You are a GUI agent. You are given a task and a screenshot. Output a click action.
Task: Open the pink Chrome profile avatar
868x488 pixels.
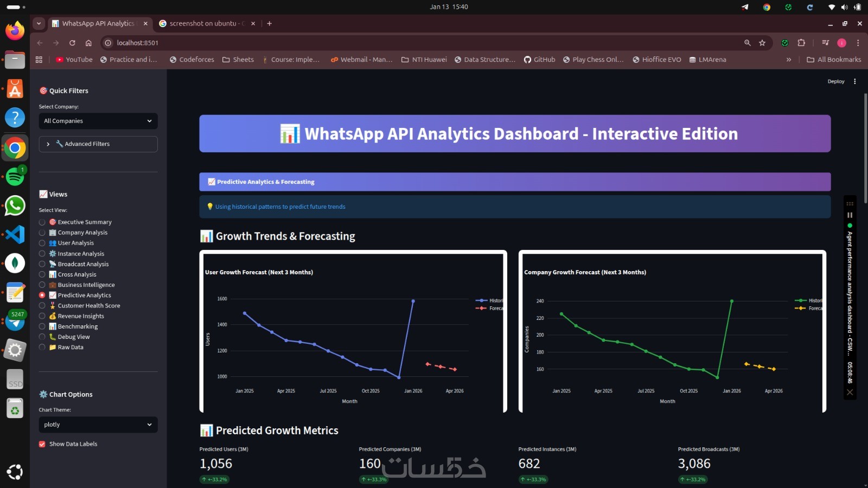coord(842,43)
